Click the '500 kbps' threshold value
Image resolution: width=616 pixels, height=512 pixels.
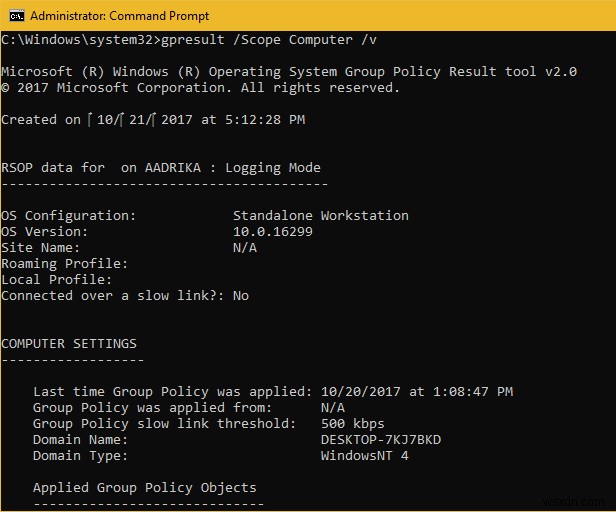(x=352, y=424)
